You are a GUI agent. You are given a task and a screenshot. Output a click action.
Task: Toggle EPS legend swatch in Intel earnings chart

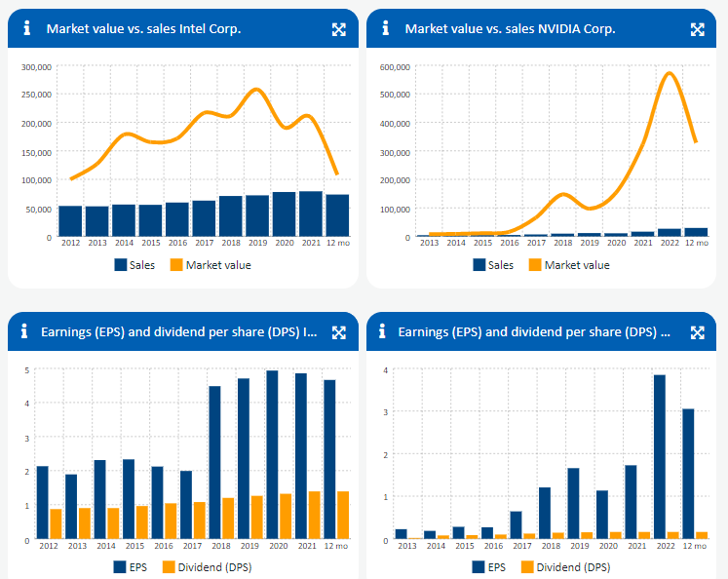coord(120,567)
